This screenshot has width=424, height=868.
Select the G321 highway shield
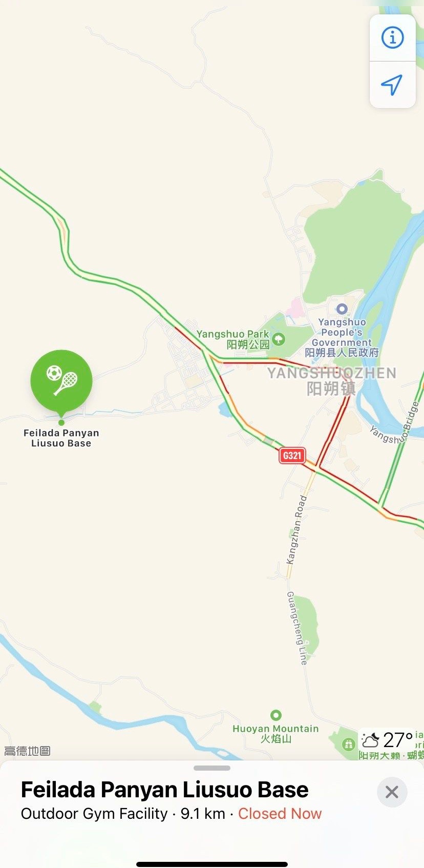[292, 456]
